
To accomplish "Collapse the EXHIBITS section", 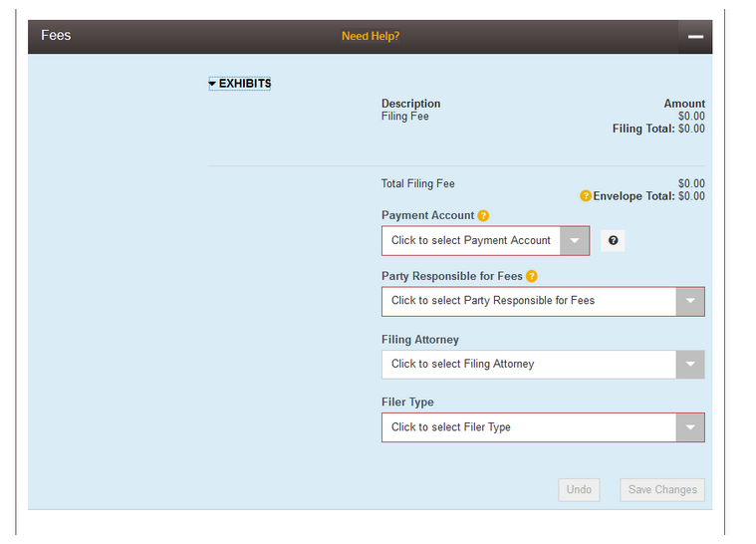I will 239,84.
